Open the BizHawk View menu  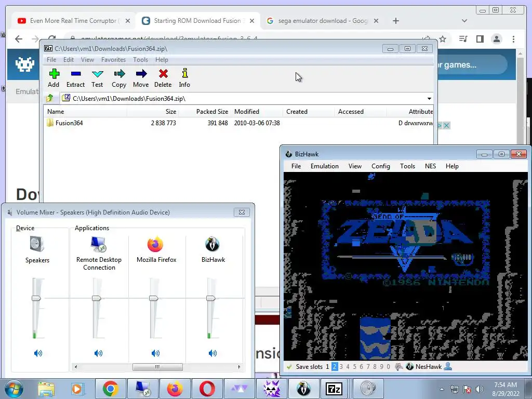[355, 166]
